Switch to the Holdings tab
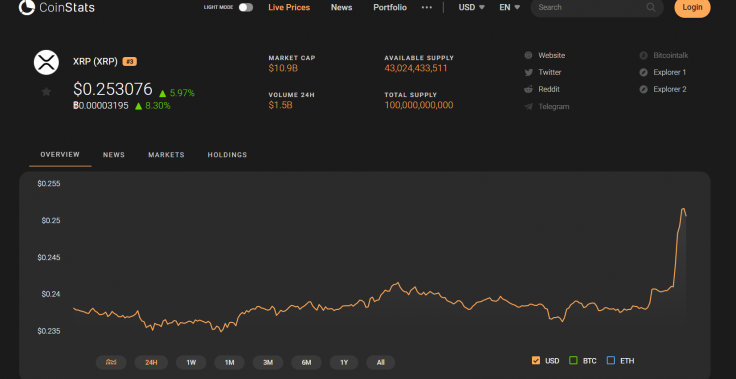The width and height of the screenshot is (736, 379). click(227, 155)
